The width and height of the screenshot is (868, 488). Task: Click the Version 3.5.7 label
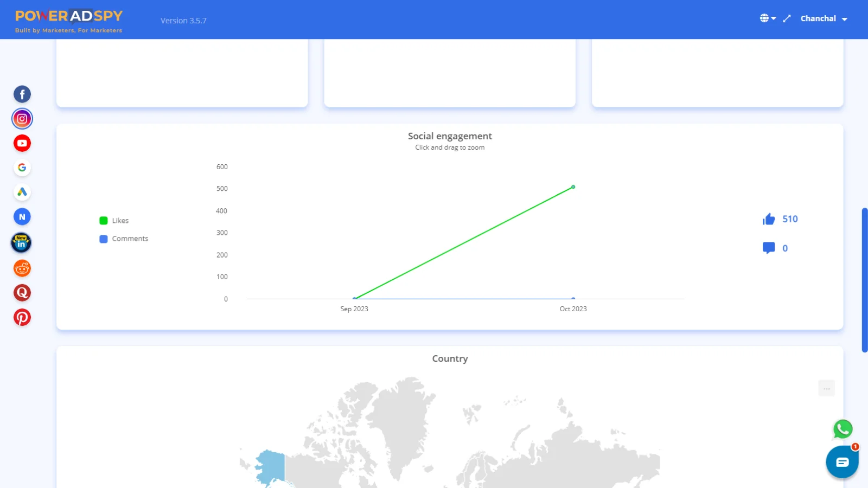(x=183, y=21)
